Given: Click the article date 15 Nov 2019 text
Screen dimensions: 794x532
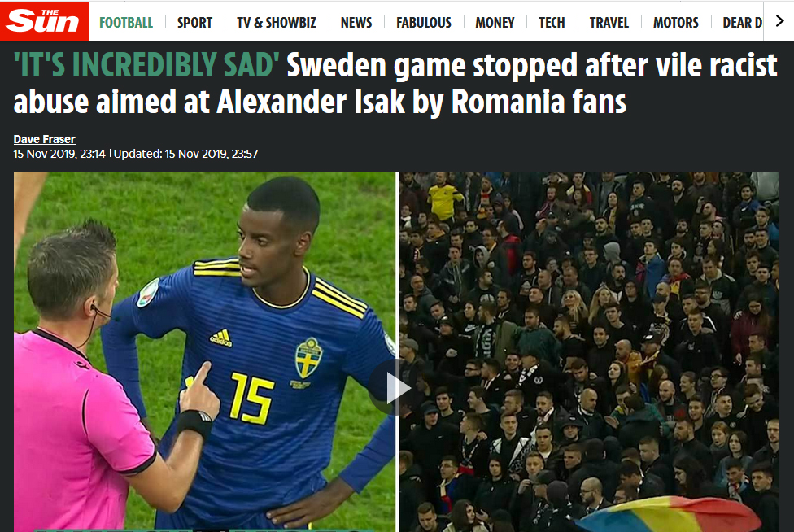Looking at the screenshot, I should tap(59, 154).
